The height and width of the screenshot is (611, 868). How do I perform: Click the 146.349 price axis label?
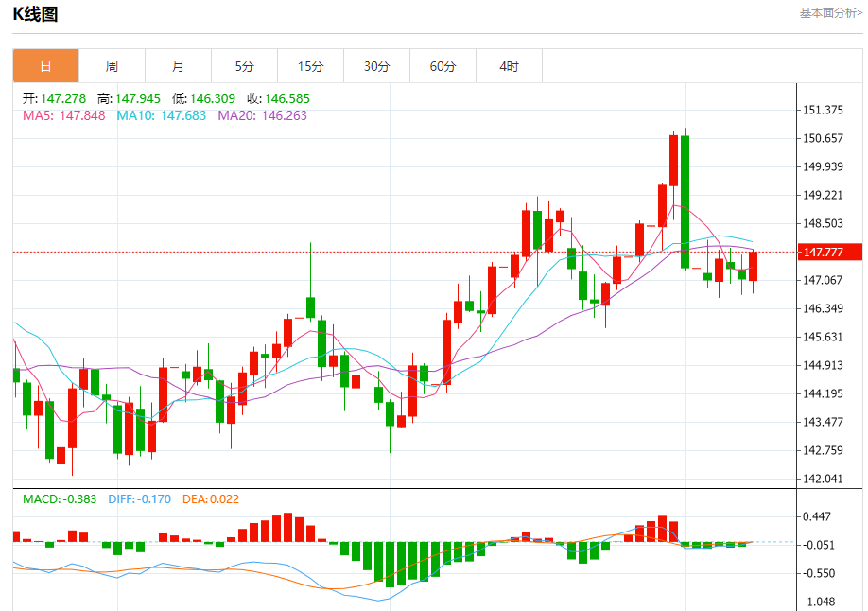[824, 308]
